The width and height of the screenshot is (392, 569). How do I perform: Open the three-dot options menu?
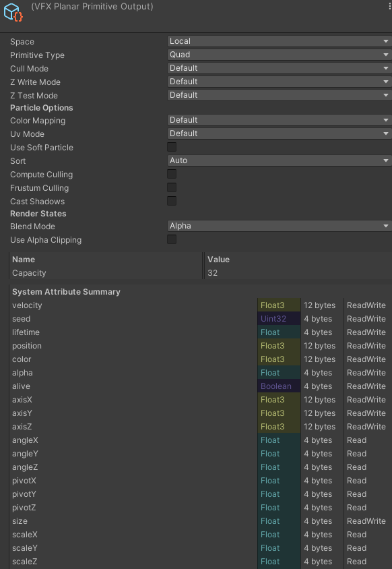pyautogui.click(x=386, y=6)
